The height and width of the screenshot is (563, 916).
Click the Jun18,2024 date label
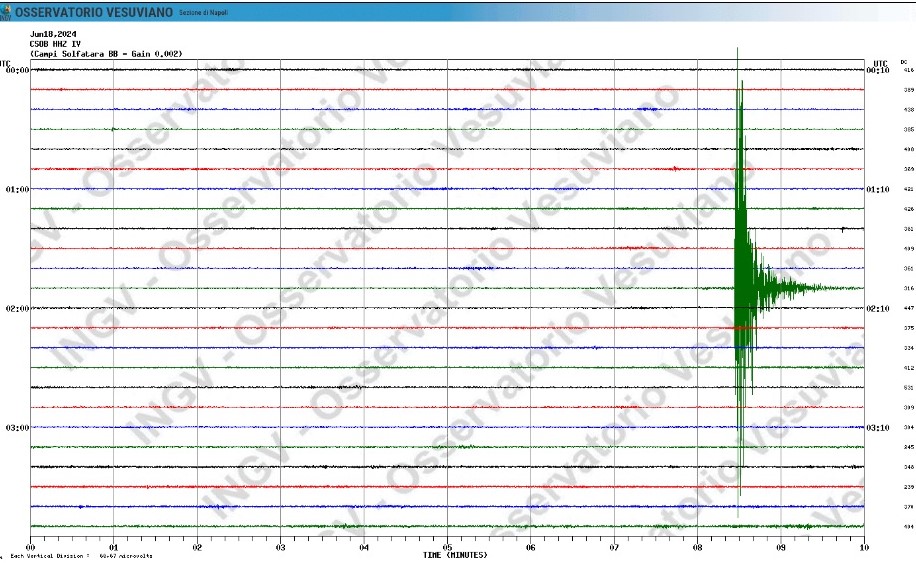click(x=51, y=34)
